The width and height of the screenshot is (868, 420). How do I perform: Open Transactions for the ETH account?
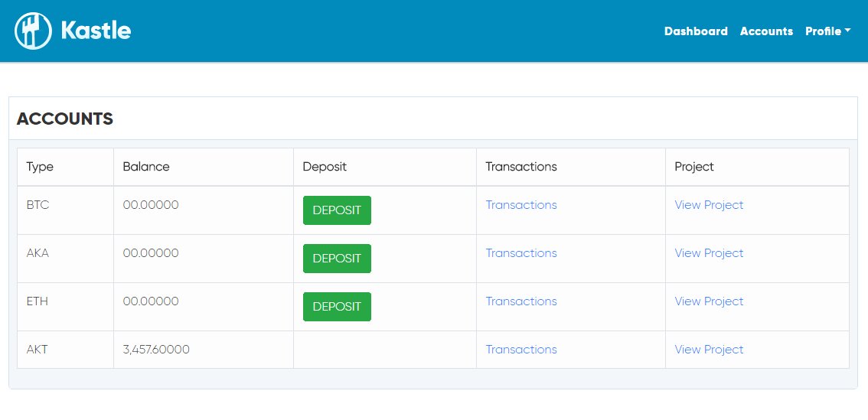(521, 301)
